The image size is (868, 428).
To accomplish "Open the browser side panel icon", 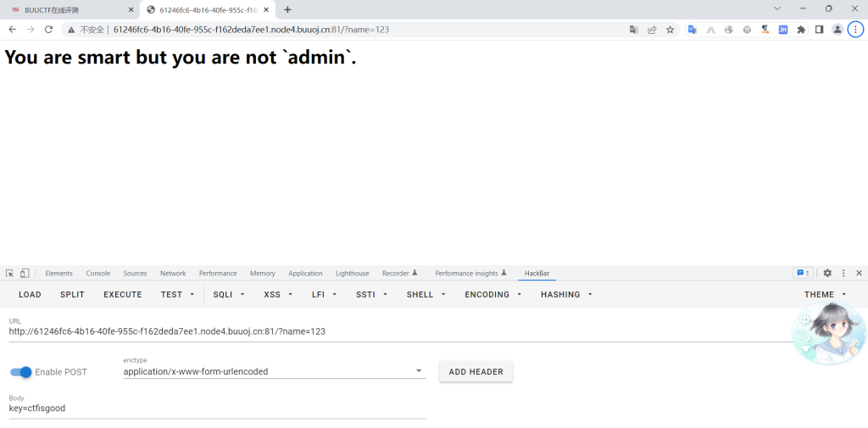I will 819,29.
